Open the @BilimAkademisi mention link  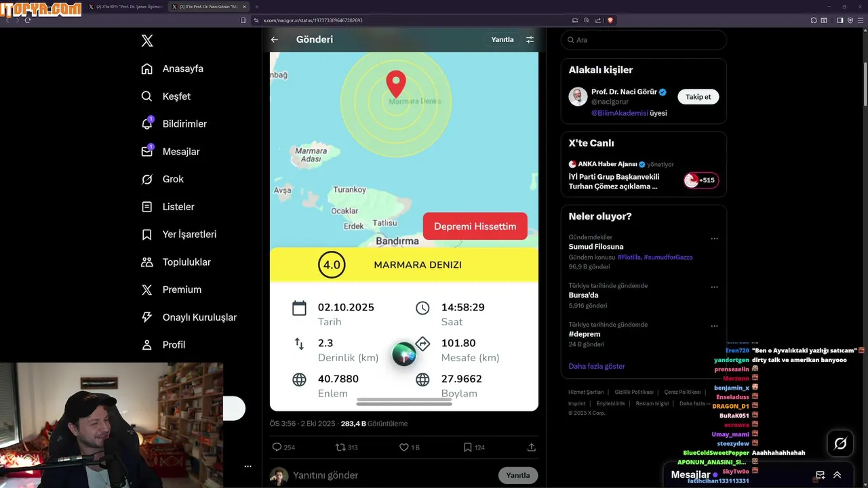point(620,113)
